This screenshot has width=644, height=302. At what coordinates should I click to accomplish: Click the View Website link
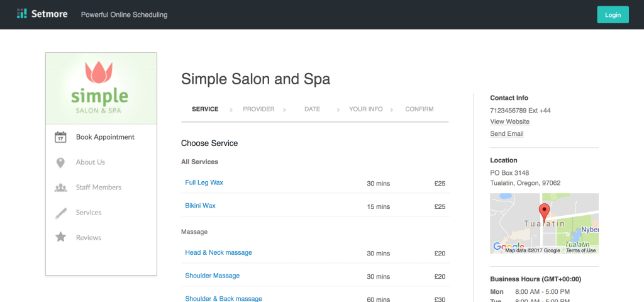509,121
